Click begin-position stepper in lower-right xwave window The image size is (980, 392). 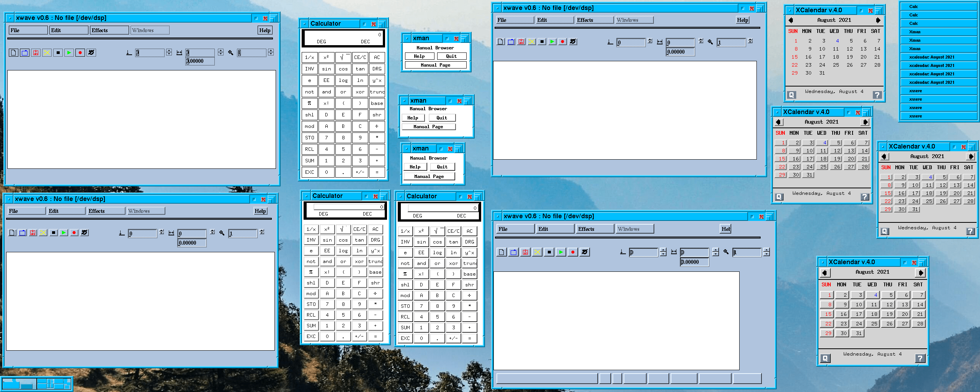coord(663,252)
